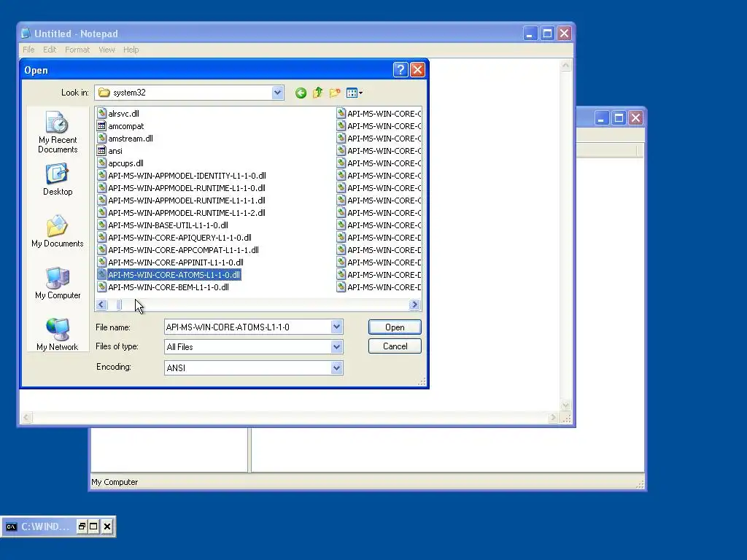Image resolution: width=747 pixels, height=560 pixels.
Task: Select icon of APPMODEL-RUNTIME-L1-1-1.dll
Action: [101, 200]
